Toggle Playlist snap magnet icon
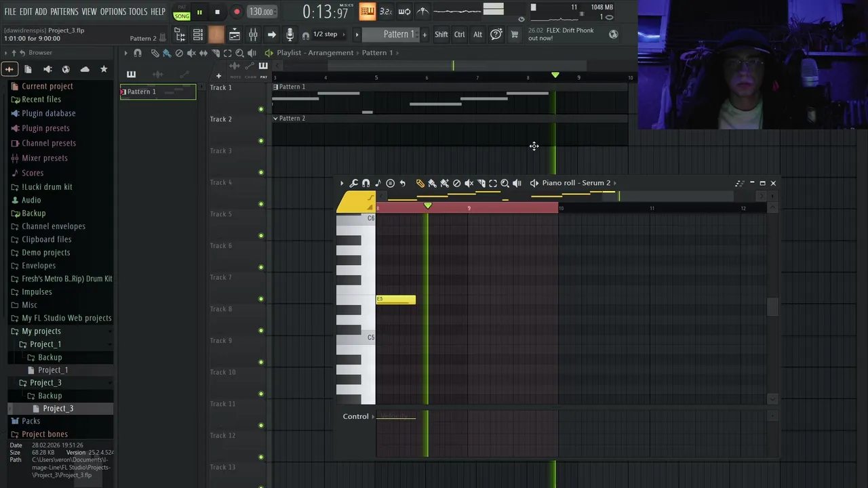This screenshot has width=868, height=488. click(138, 53)
